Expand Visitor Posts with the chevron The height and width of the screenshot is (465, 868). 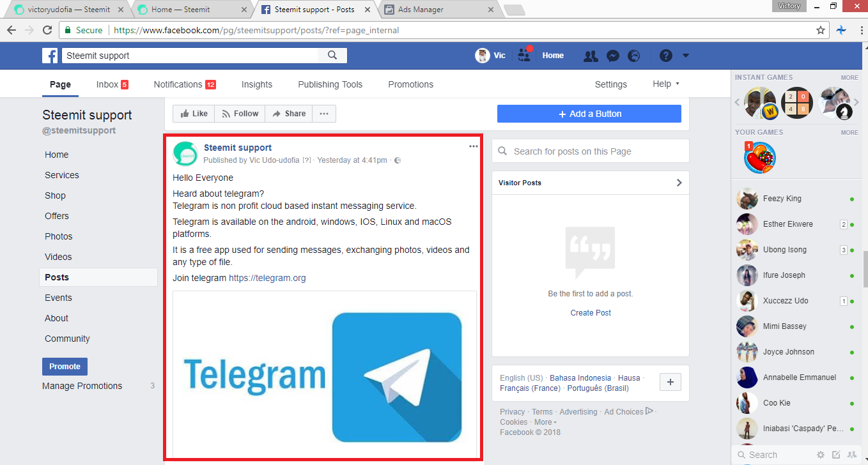(x=679, y=183)
